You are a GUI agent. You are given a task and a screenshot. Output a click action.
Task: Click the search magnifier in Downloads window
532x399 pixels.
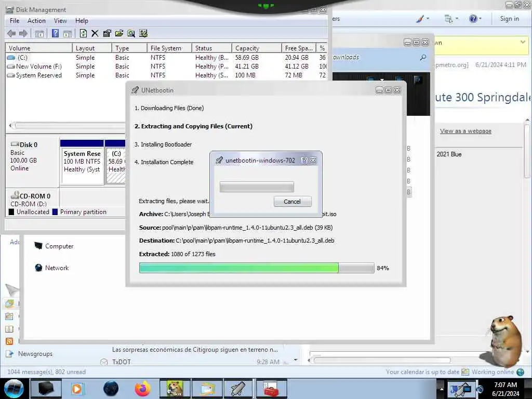click(423, 57)
